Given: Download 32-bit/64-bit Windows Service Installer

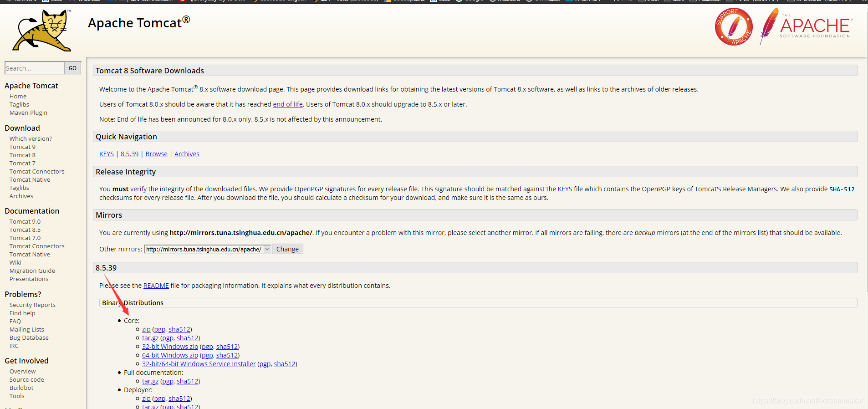Looking at the screenshot, I should click(x=199, y=364).
